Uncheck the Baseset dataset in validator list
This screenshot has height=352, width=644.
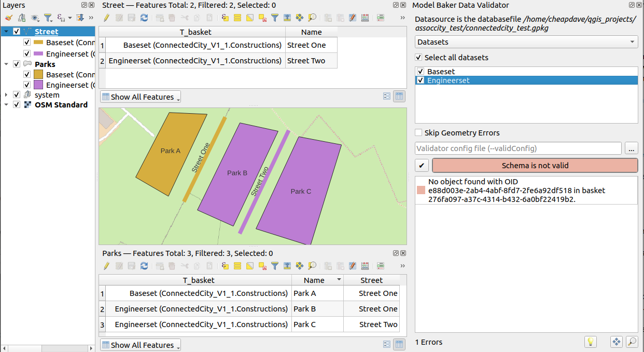click(421, 72)
